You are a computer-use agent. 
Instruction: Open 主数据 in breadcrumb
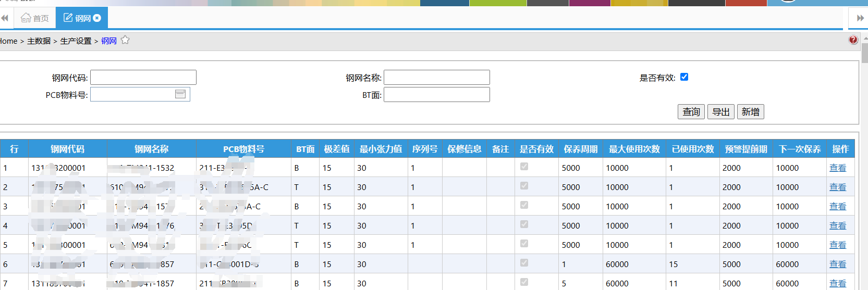coord(39,41)
